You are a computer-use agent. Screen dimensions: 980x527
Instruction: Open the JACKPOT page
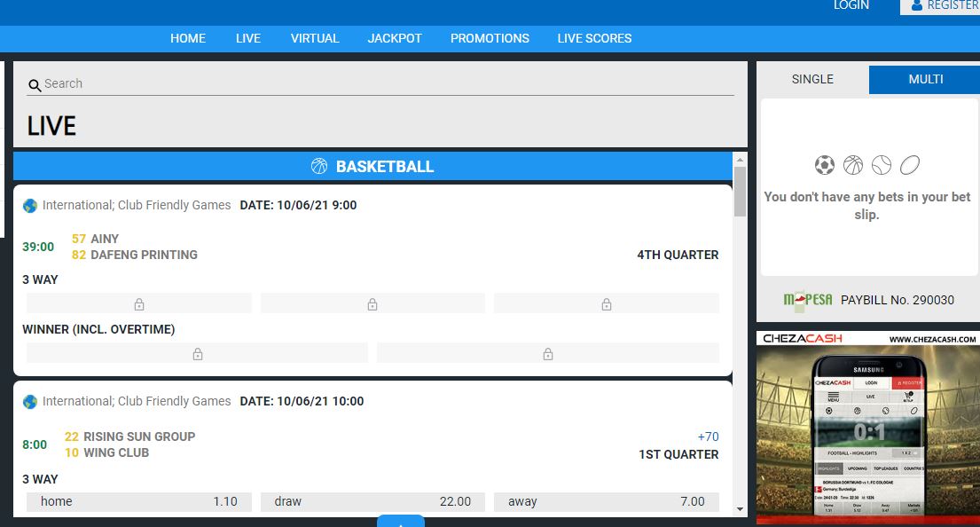click(x=395, y=38)
